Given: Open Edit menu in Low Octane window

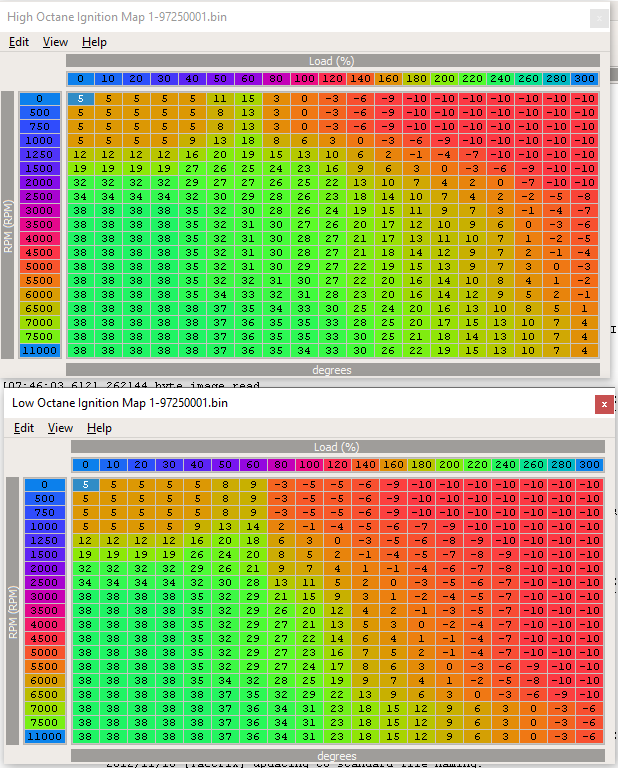Looking at the screenshot, I should (x=24, y=428).
